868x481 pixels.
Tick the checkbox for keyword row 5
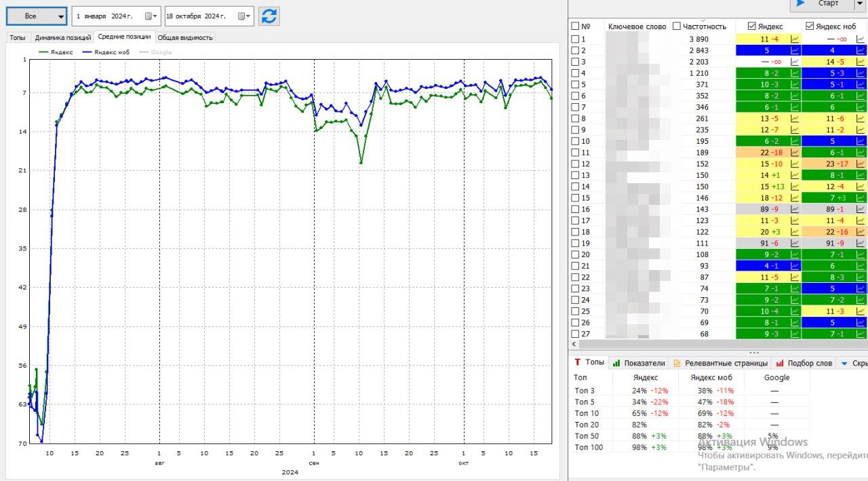(576, 85)
